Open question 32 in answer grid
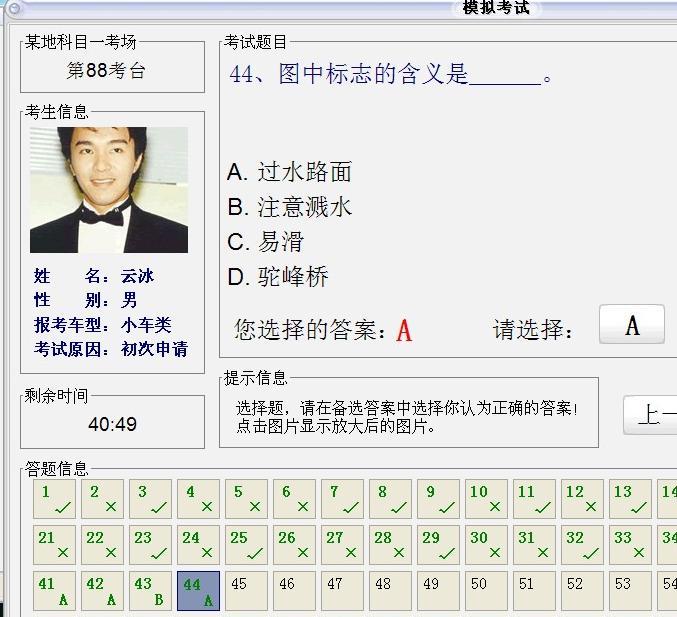Screen dimensions: 677x617 point(582,545)
